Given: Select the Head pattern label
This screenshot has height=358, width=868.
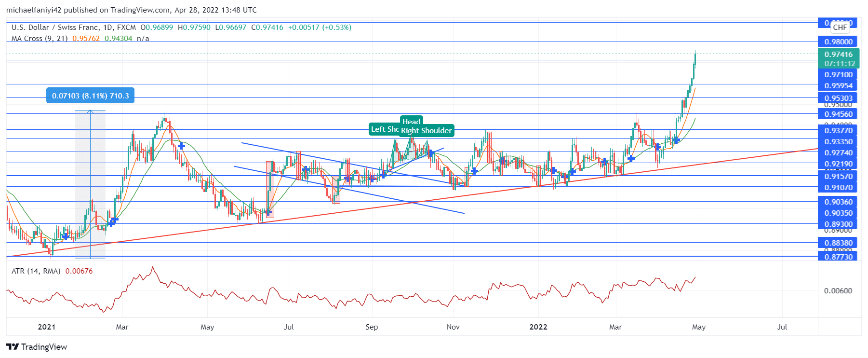Looking at the screenshot, I should tap(411, 121).
